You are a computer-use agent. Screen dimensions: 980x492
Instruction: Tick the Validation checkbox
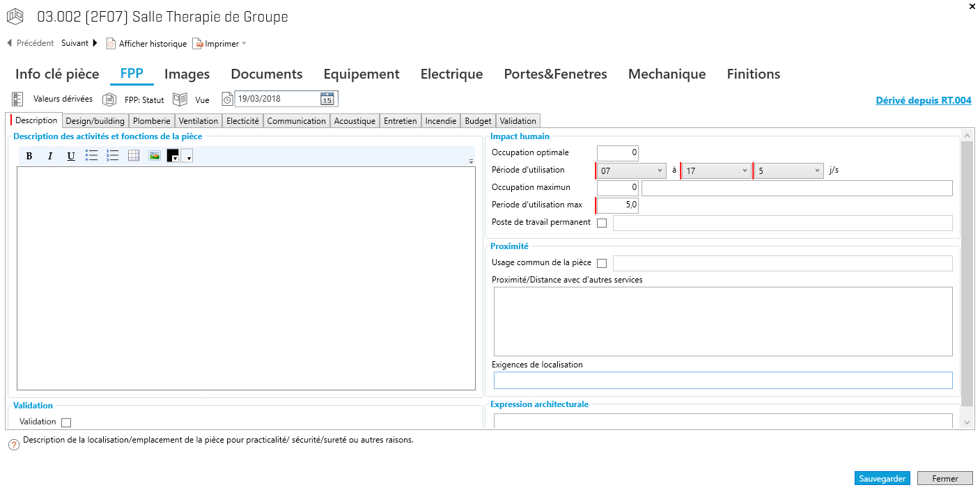(66, 422)
